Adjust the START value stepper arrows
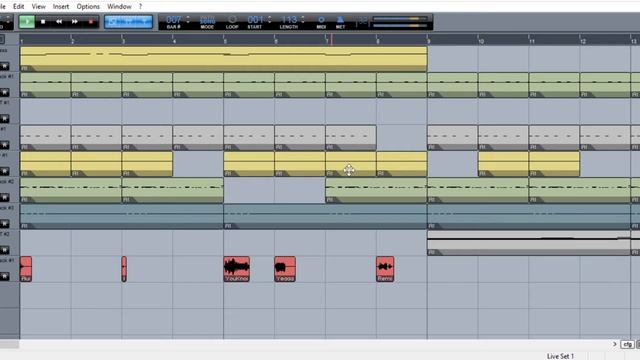Image resolution: width=640 pixels, height=360 pixels. pos(270,19)
